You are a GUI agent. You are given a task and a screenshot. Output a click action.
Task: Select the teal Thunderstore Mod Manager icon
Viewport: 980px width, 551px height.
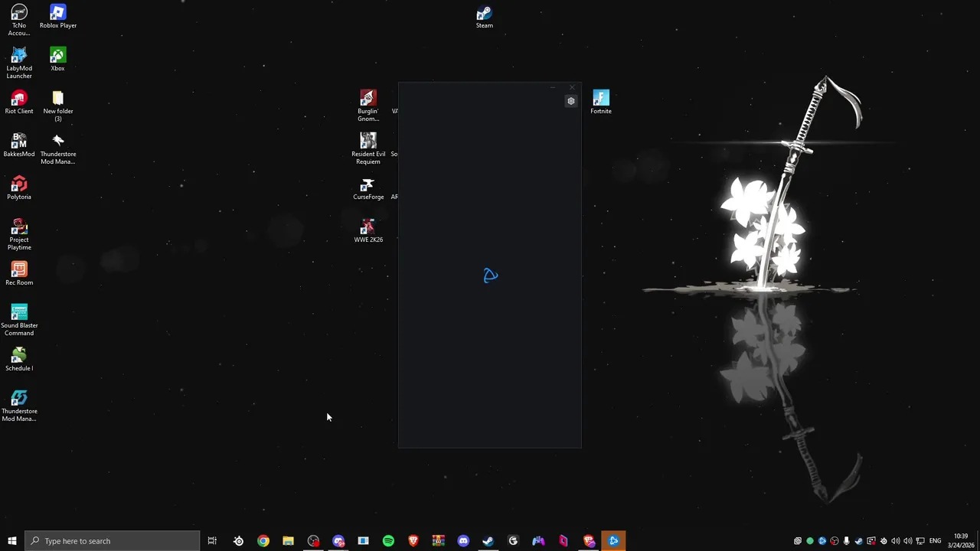[x=19, y=406]
